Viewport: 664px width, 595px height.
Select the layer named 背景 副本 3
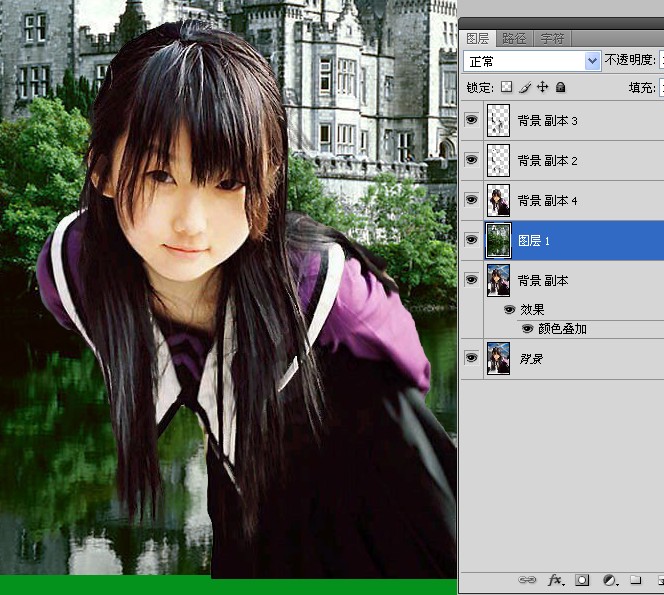[x=547, y=121]
